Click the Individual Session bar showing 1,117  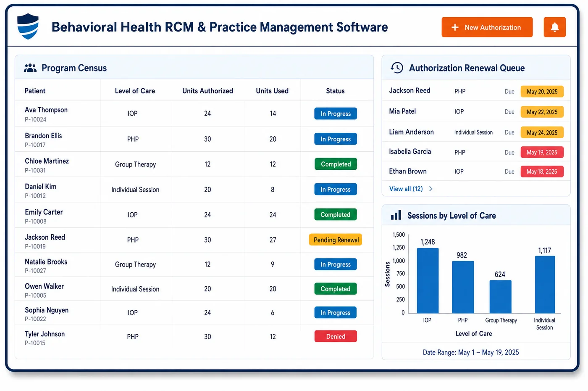click(x=545, y=285)
